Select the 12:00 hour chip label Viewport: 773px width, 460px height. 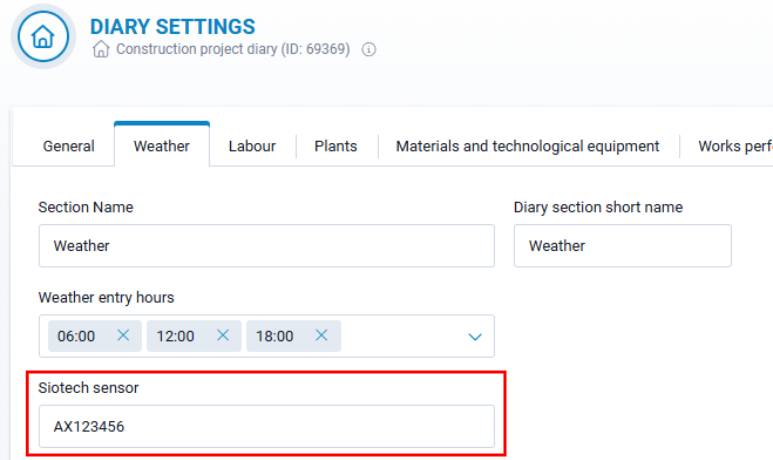pyautogui.click(x=176, y=336)
